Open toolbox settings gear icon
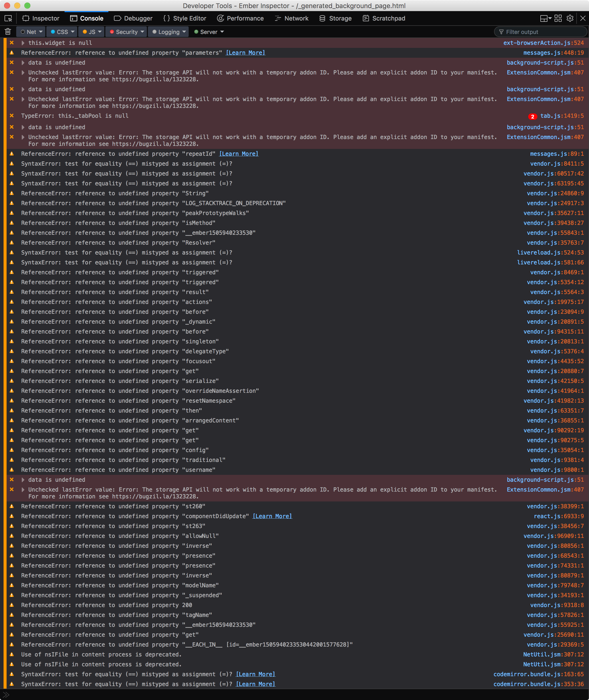The width and height of the screenshot is (589, 700). 570,18
